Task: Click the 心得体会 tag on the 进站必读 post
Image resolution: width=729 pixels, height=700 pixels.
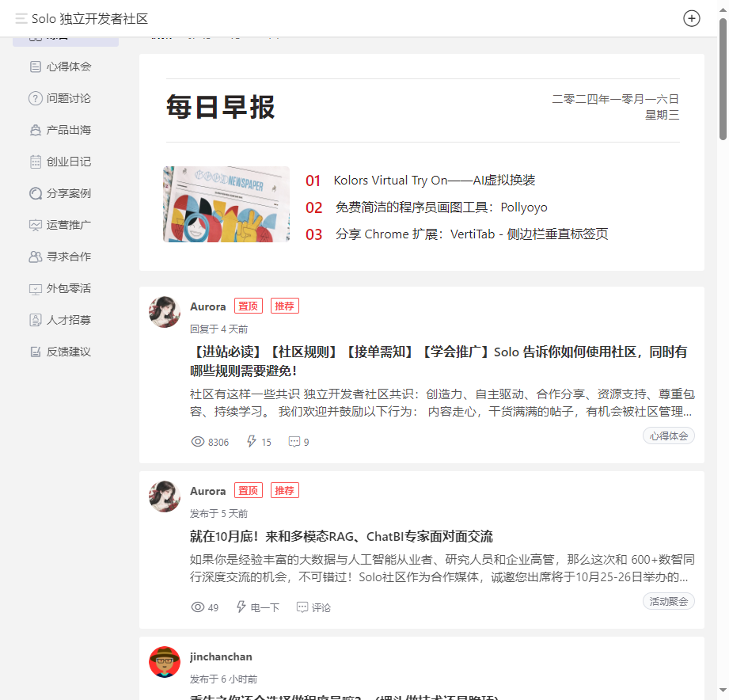Action: (669, 436)
